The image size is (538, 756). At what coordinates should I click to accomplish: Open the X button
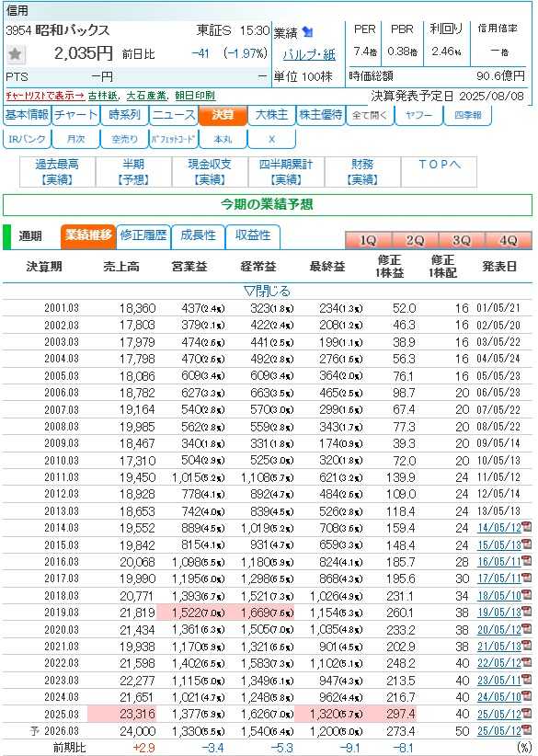[271, 140]
